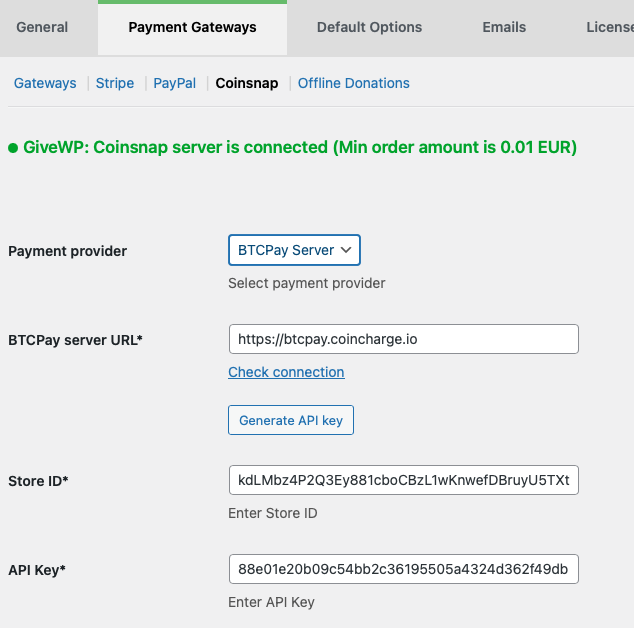This screenshot has width=634, height=628.
Task: Open the License tab
Action: (608, 27)
